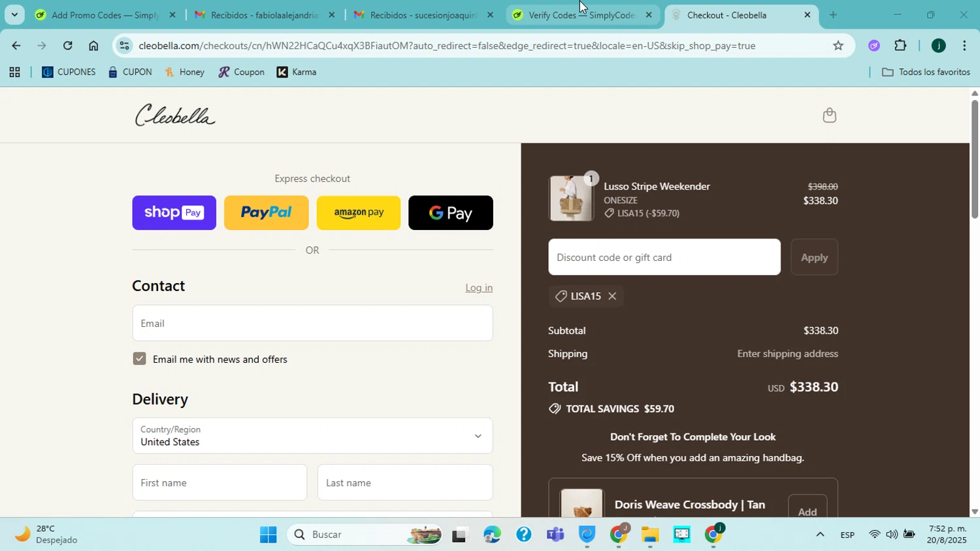Open a new browser tab
Screen dimensions: 980x551
coord(833,14)
